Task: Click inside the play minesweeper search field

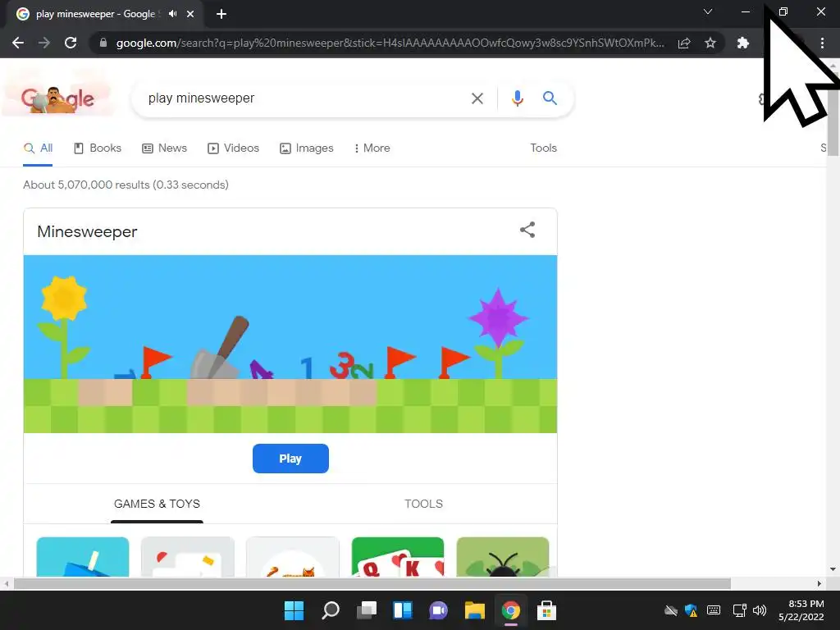Action: [x=305, y=98]
